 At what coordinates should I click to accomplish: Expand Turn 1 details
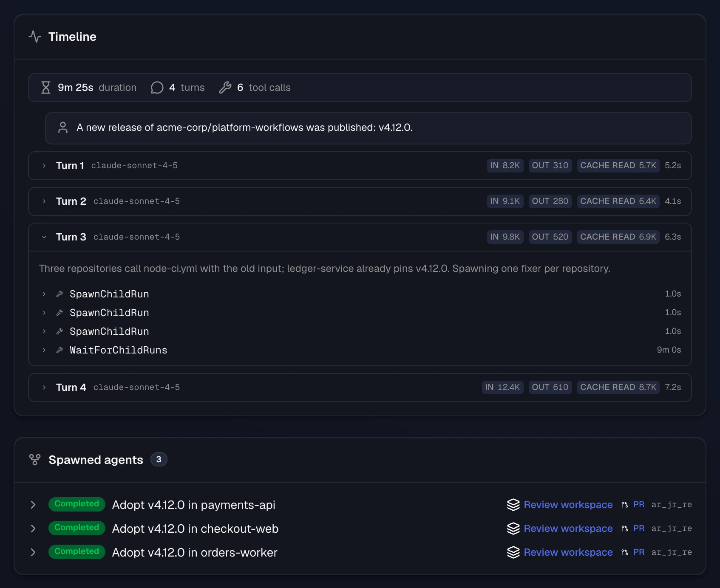pyautogui.click(x=44, y=166)
